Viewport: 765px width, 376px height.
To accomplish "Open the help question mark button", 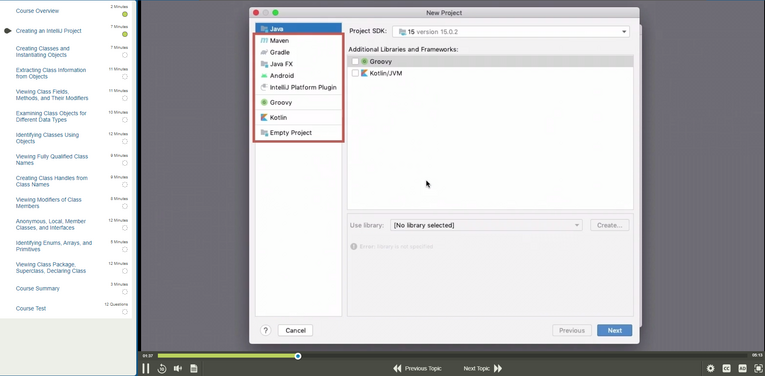I will coord(265,330).
